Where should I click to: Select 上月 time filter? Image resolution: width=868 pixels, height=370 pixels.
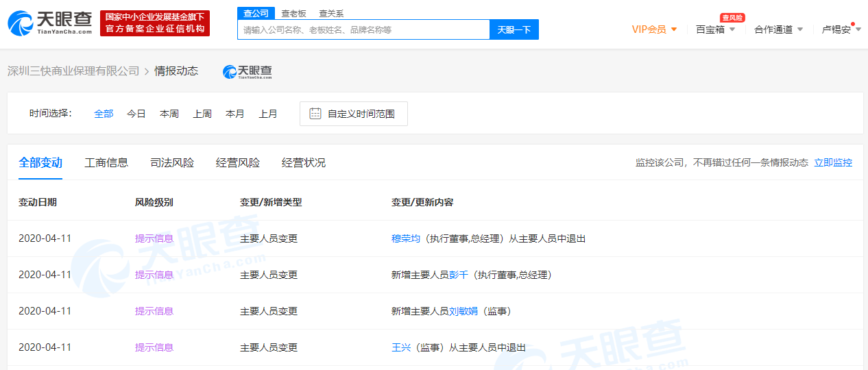(x=268, y=114)
